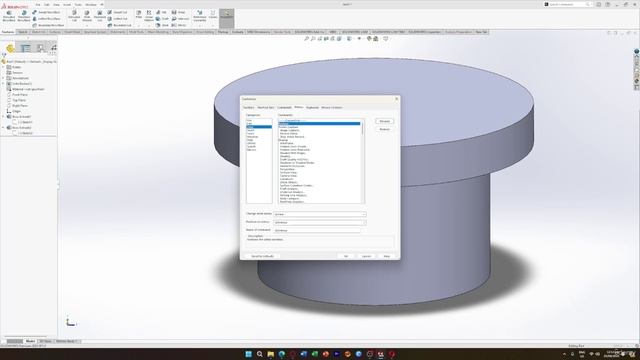Click the Lofted Boss/Base command
This screenshot has height=360, width=640.
(x=46, y=19)
